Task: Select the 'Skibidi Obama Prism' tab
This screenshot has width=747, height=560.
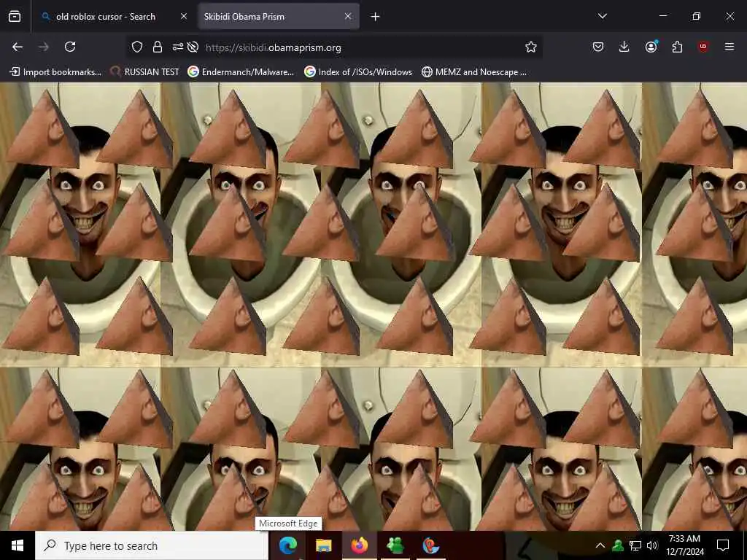Action: pyautogui.click(x=279, y=17)
